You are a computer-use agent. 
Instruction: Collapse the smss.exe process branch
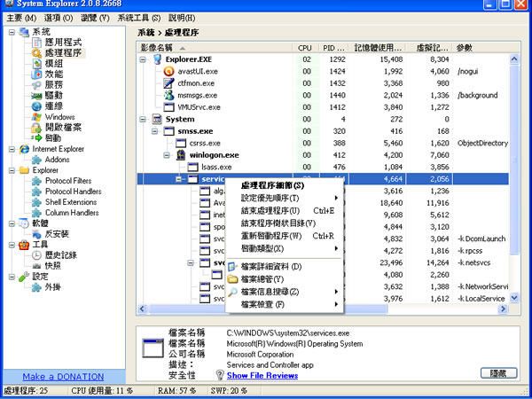click(x=155, y=131)
